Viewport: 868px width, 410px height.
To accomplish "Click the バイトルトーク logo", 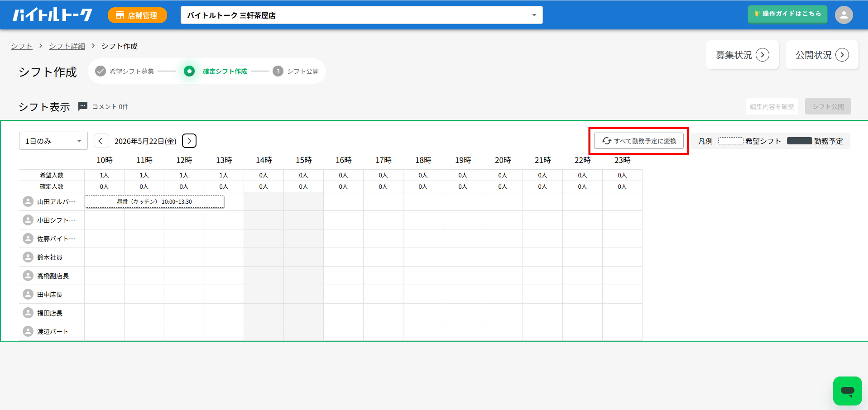I will click(52, 15).
